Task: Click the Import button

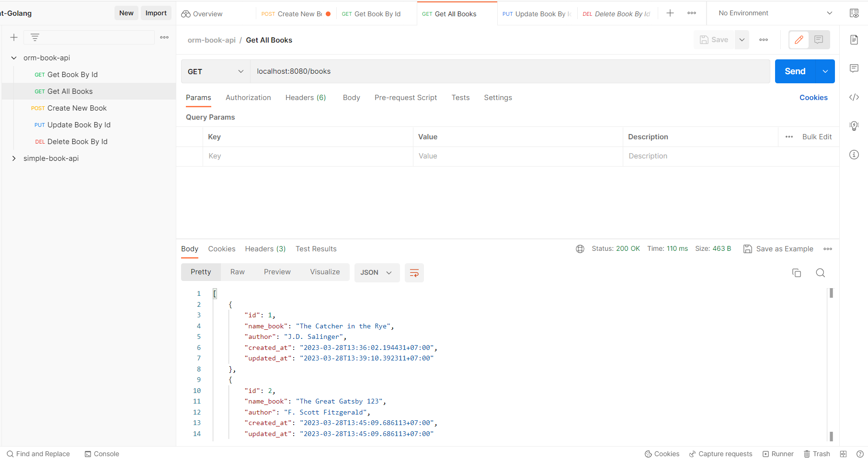Action: point(156,13)
